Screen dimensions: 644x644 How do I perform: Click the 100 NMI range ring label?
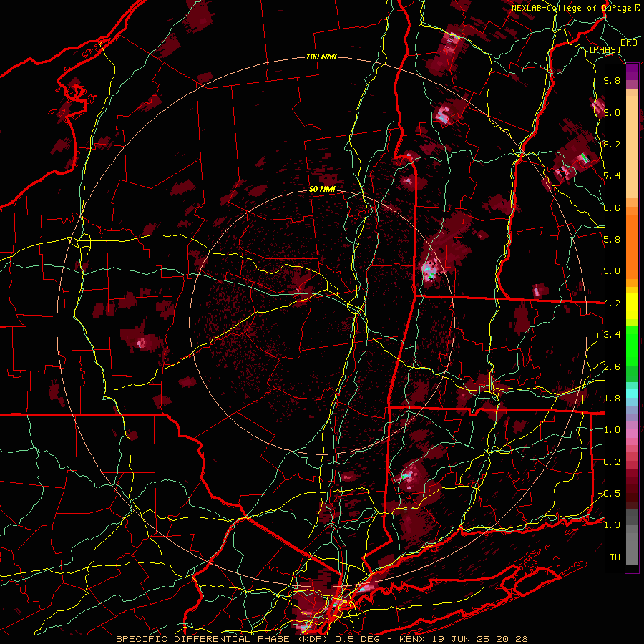click(321, 57)
